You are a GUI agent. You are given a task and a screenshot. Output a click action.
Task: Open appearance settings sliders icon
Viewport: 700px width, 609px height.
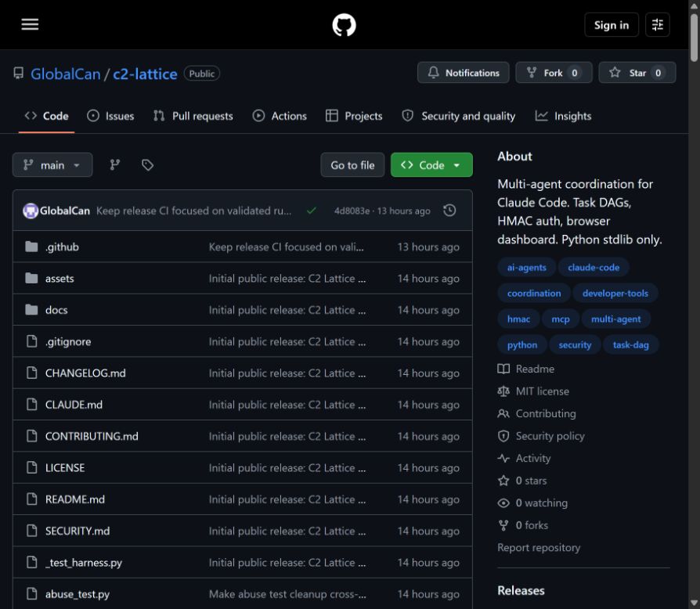click(x=657, y=25)
